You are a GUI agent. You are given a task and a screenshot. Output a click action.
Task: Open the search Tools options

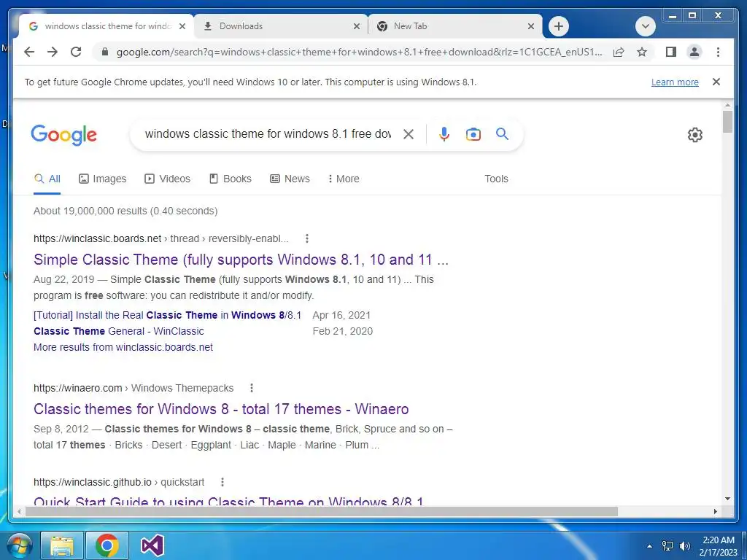(496, 179)
